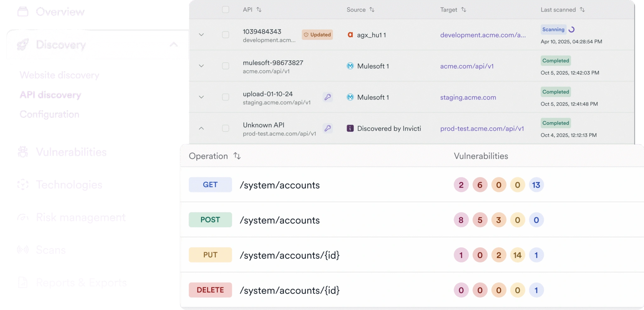Click the red agx source icon next to agx_hu11
644x310 pixels.
[351, 35]
